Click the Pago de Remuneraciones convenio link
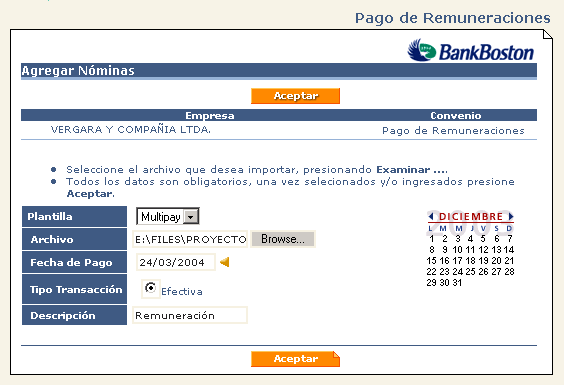The image size is (564, 385). click(453, 131)
